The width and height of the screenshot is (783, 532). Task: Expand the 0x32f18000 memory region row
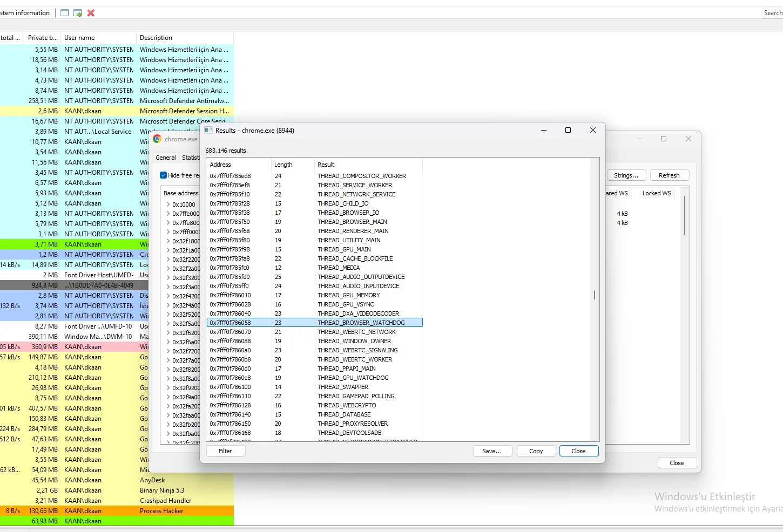pyautogui.click(x=168, y=241)
